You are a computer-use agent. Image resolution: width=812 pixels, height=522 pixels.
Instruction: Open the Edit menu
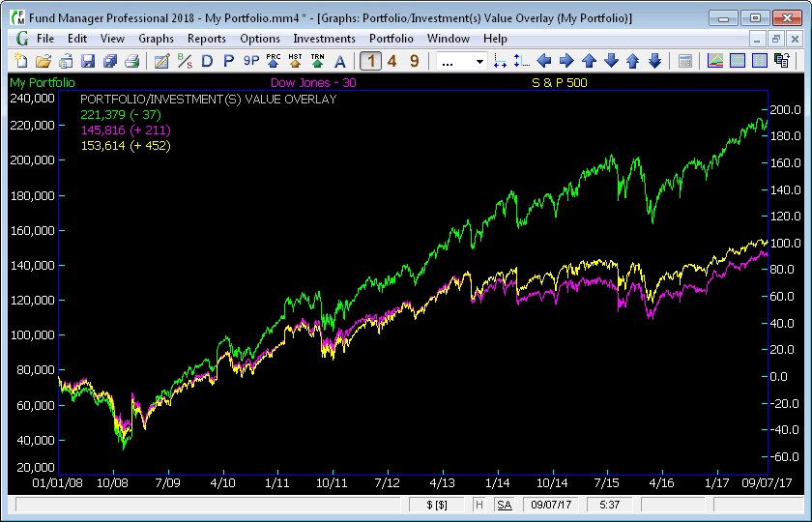coord(77,39)
